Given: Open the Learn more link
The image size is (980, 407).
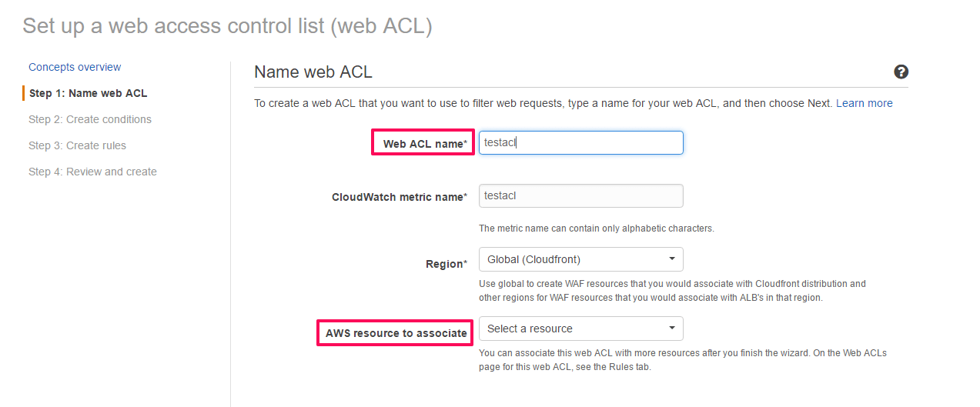Looking at the screenshot, I should pyautogui.click(x=864, y=103).
